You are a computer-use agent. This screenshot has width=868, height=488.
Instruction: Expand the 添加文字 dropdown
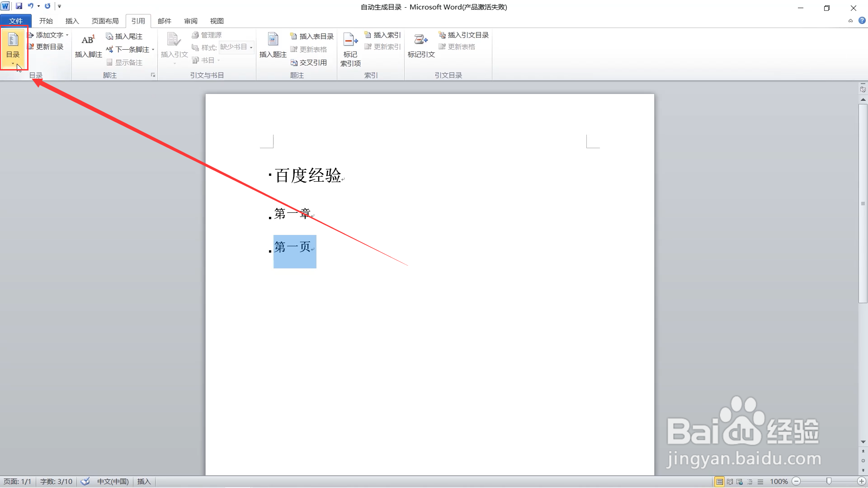[67, 35]
